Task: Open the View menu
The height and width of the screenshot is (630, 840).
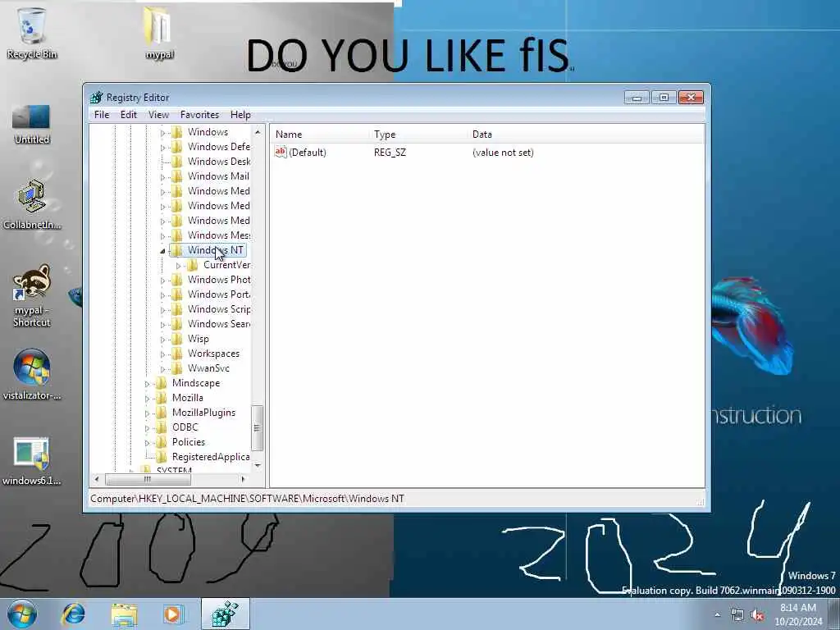Action: point(158,115)
